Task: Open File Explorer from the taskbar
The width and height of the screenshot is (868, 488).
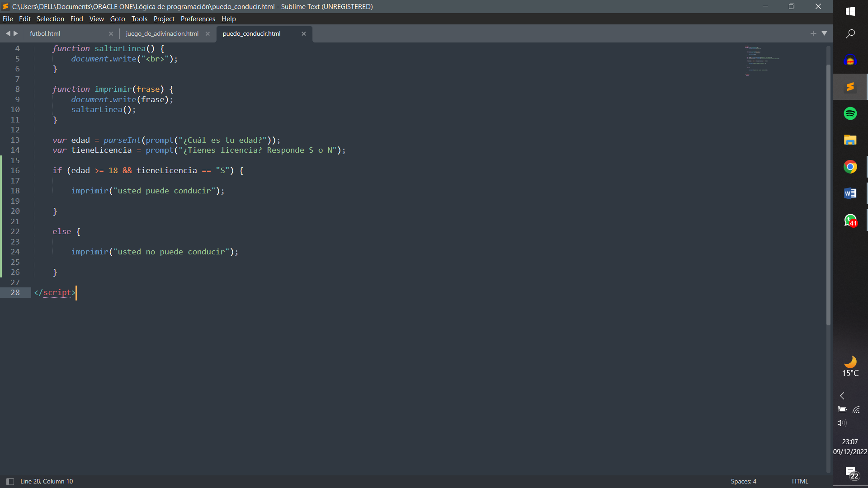Action: click(850, 140)
